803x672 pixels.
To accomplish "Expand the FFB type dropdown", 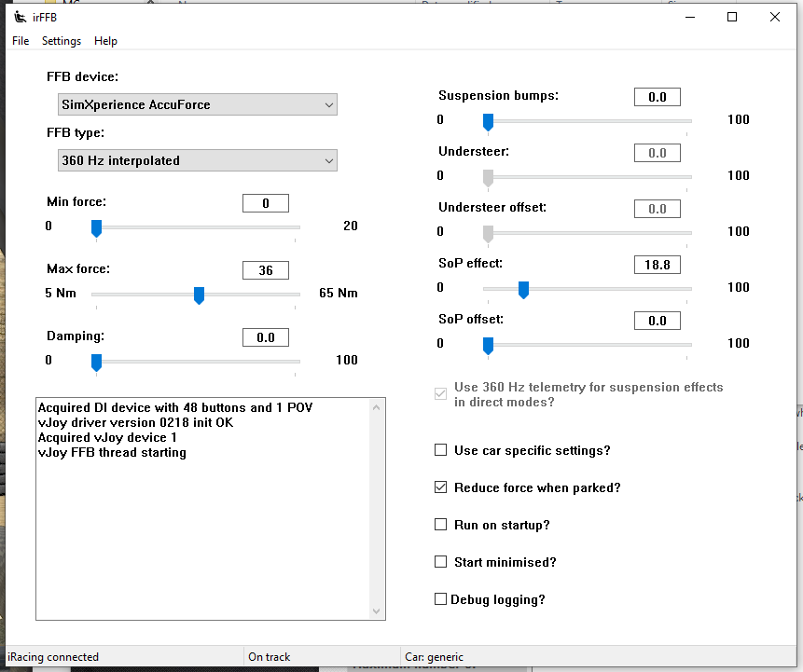I will (x=197, y=161).
